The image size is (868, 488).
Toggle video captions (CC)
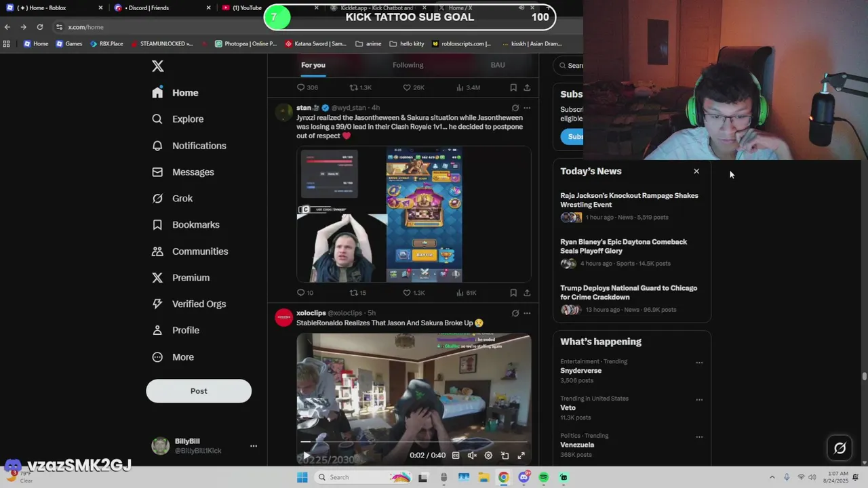tap(456, 455)
